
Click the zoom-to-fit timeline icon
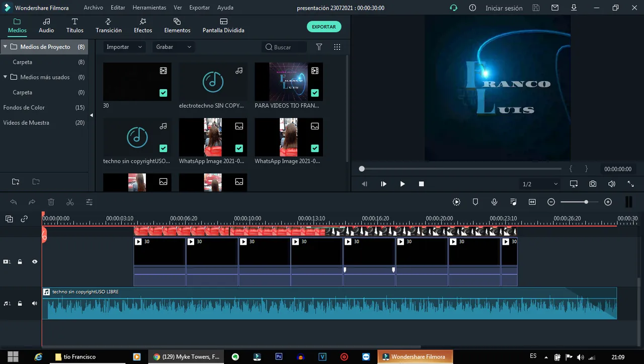pyautogui.click(x=532, y=202)
